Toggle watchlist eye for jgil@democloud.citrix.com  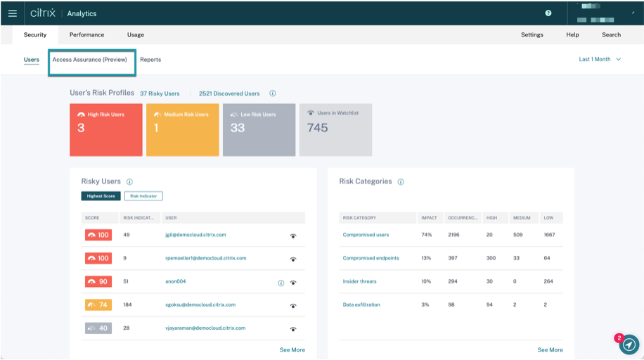(x=293, y=236)
